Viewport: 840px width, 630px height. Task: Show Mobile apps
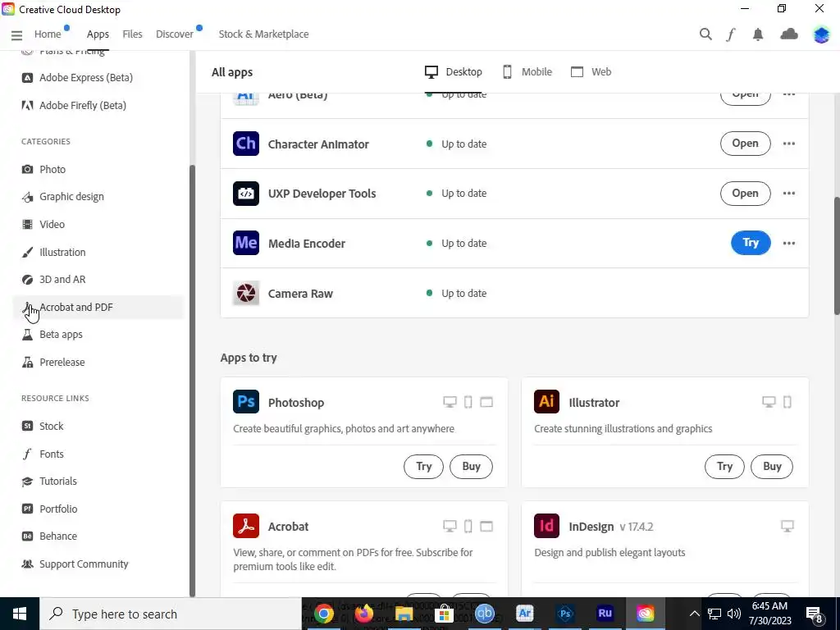coord(527,72)
